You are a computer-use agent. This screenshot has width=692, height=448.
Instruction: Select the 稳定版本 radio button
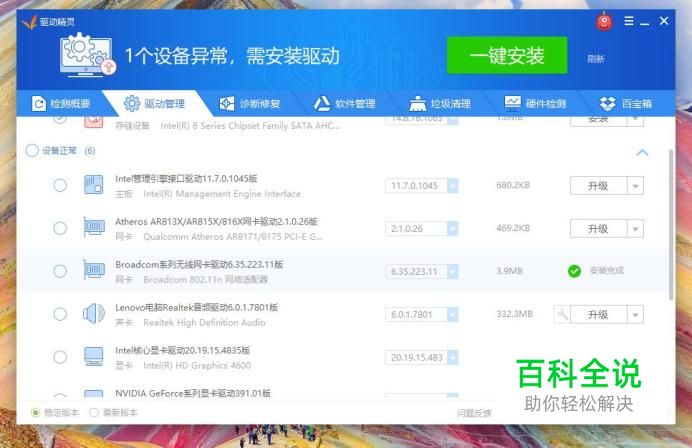point(35,413)
